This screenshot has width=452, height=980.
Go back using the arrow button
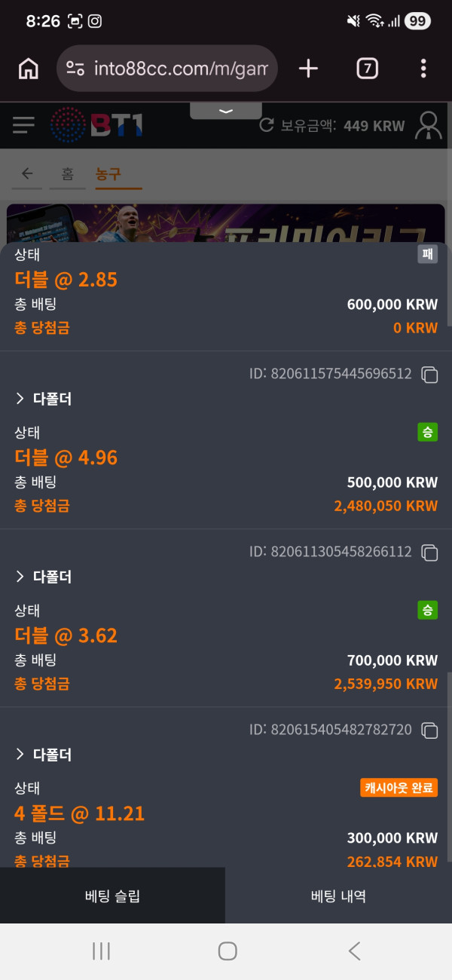[27, 174]
